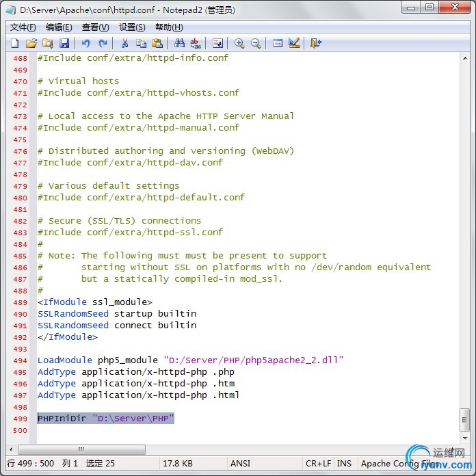This screenshot has height=476, width=476.
Task: Click the vertical scrollbar thumb
Action: point(465,420)
